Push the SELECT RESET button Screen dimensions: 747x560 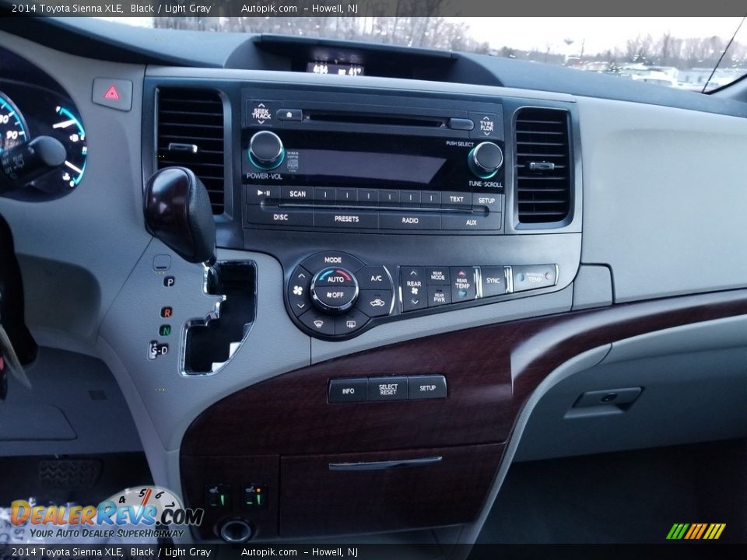[x=388, y=389]
